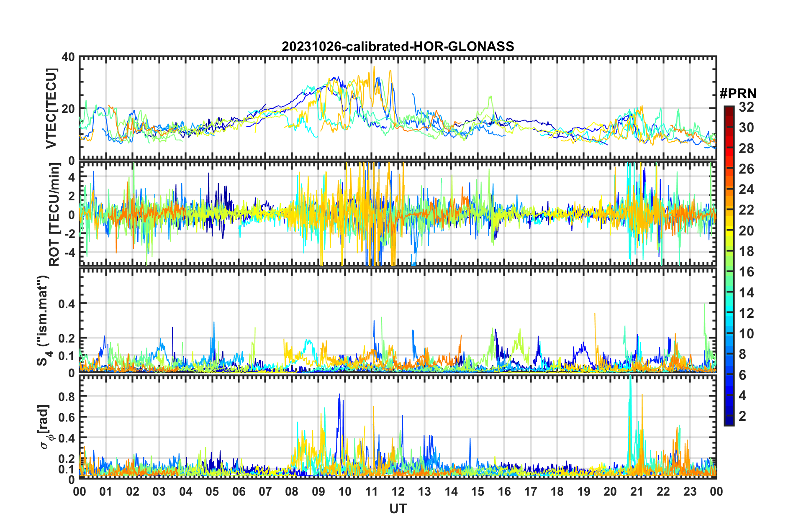
Task: Select the 18 hour tick label
Action: (557, 491)
